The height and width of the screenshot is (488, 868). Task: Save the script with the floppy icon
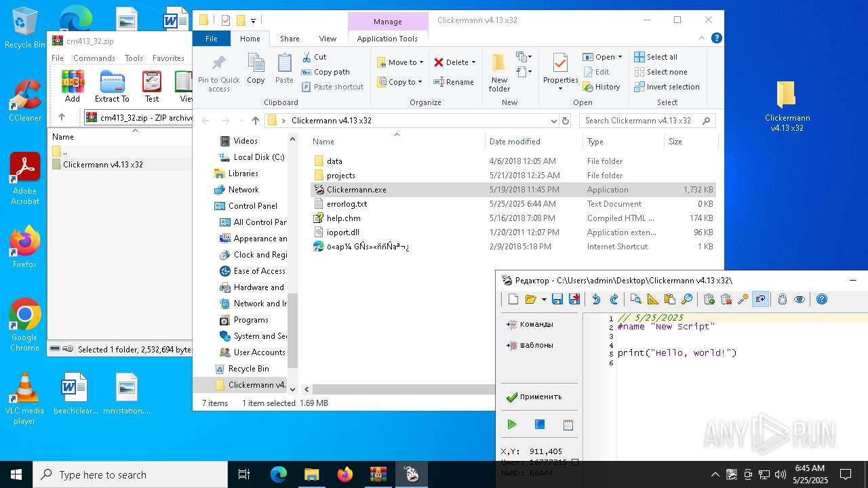click(x=557, y=300)
